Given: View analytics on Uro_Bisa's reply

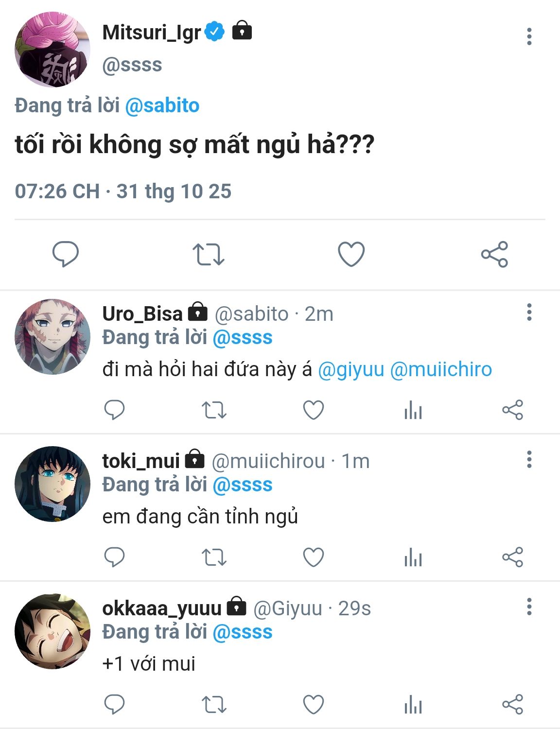Looking at the screenshot, I should point(413,410).
